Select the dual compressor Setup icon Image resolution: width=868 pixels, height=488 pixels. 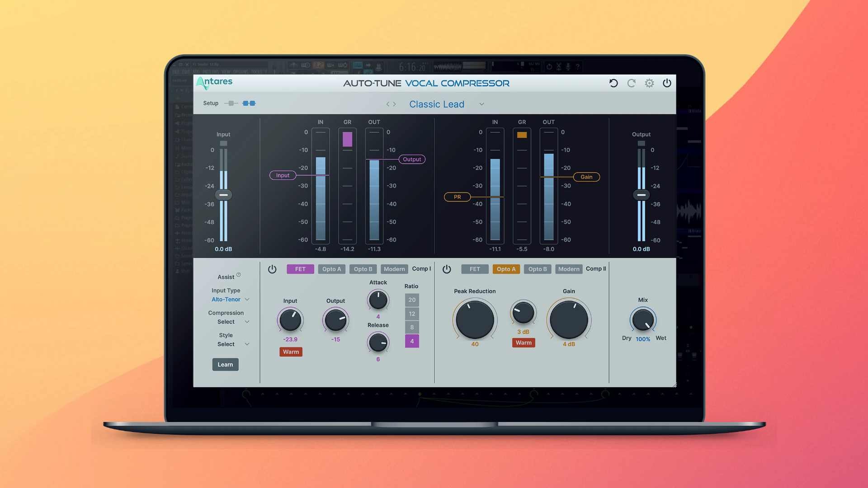(x=248, y=103)
